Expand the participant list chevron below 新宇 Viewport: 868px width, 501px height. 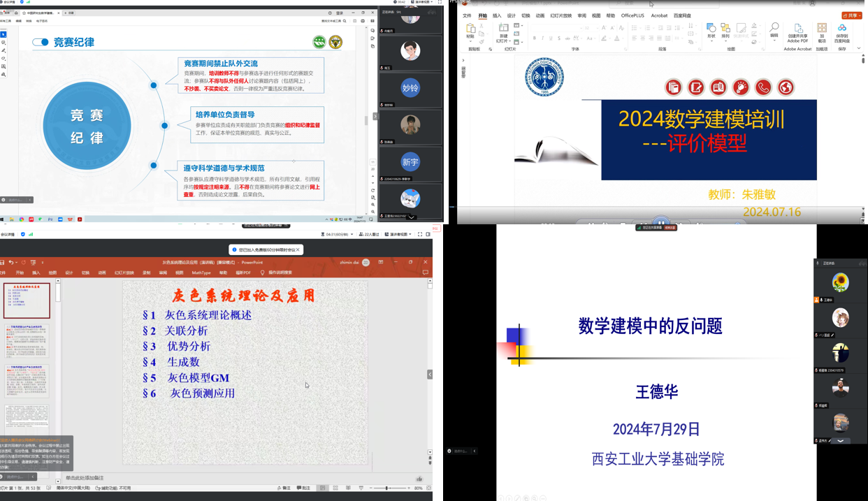pyautogui.click(x=411, y=217)
